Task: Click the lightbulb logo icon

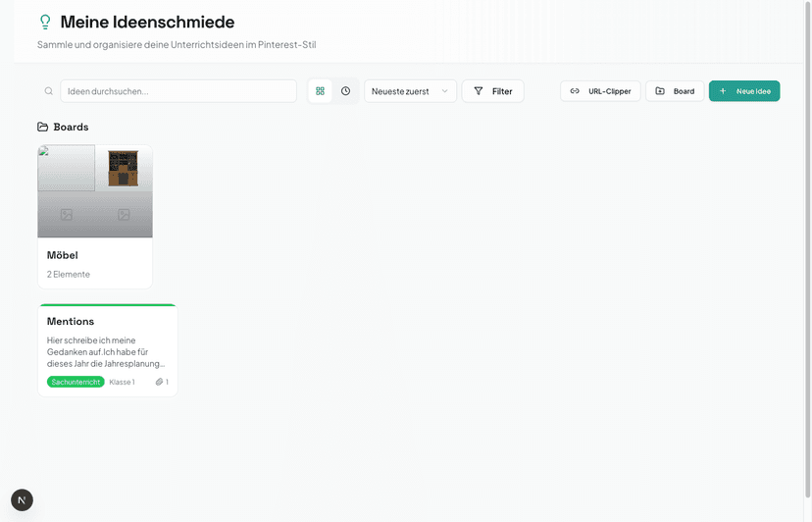Action: pyautogui.click(x=45, y=22)
